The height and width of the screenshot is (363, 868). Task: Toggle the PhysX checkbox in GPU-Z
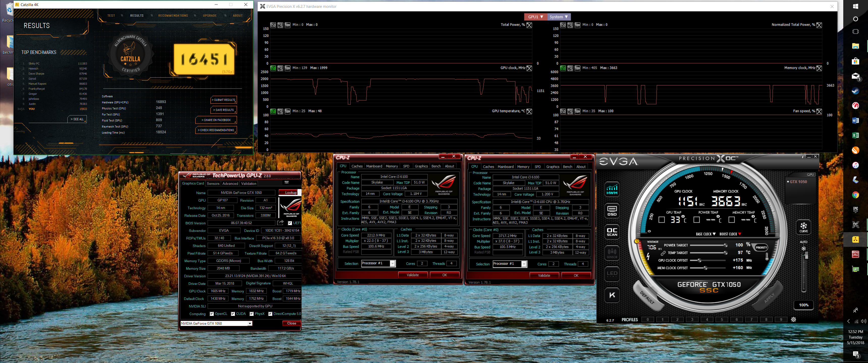[251, 314]
